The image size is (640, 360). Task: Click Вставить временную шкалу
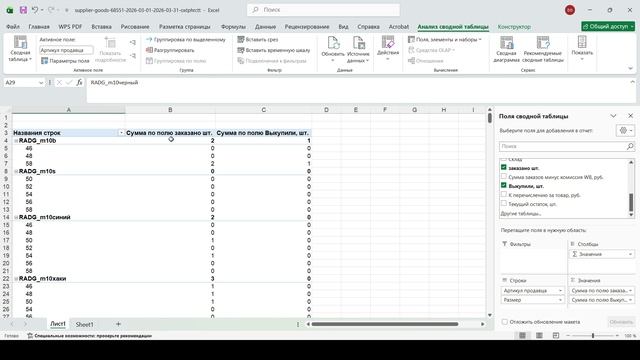pos(274,50)
